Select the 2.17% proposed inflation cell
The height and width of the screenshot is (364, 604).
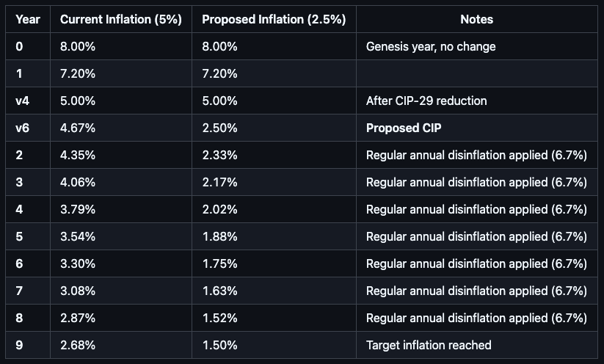[x=219, y=182]
